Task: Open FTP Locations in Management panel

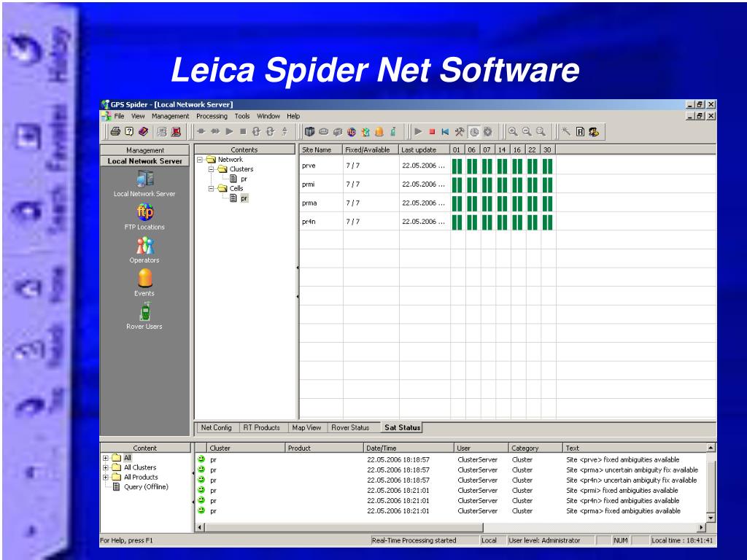Action: click(145, 217)
